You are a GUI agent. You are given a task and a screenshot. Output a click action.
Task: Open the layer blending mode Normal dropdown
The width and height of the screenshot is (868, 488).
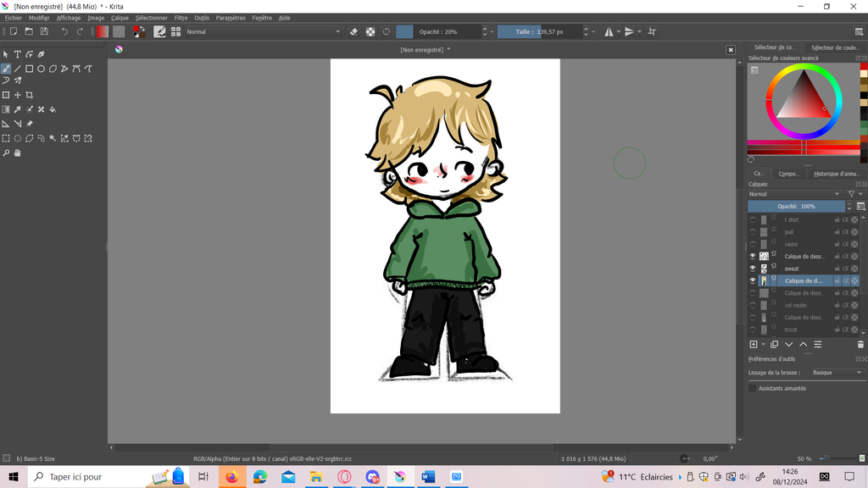[x=794, y=194]
